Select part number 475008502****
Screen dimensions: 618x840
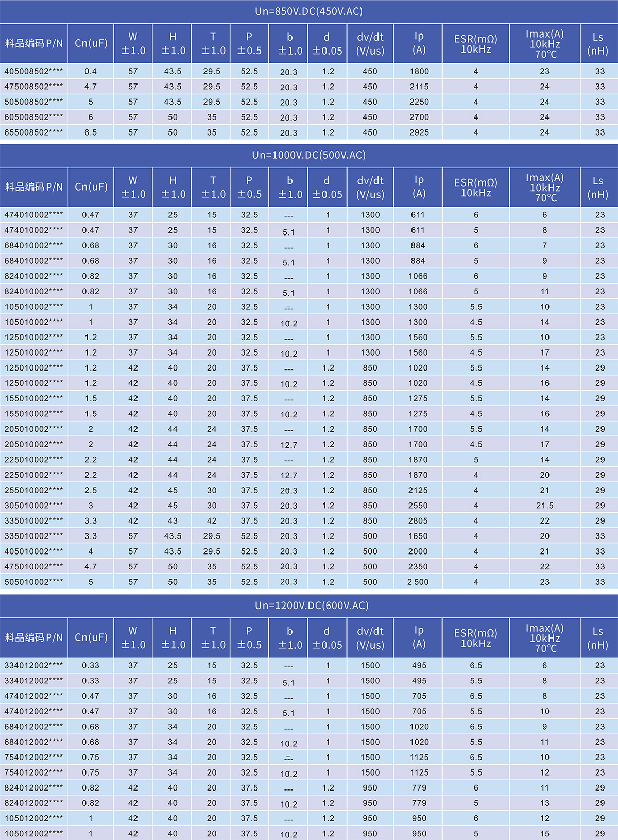click(x=33, y=87)
